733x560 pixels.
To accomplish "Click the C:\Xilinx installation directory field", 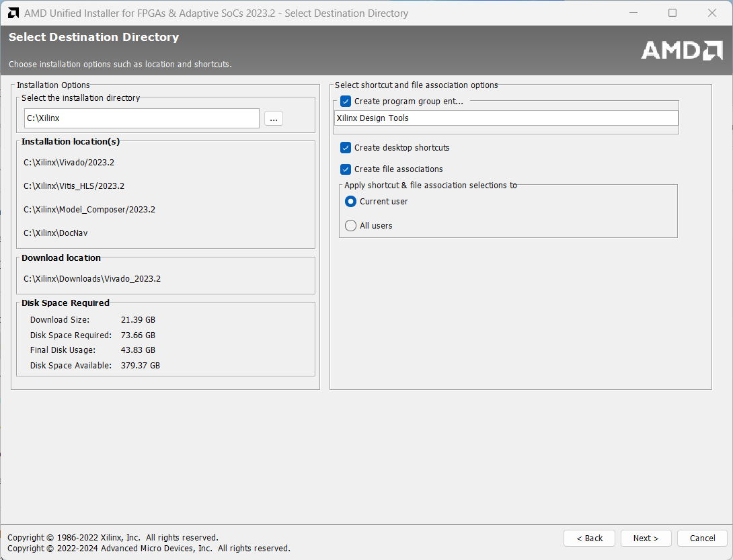I will coord(141,118).
